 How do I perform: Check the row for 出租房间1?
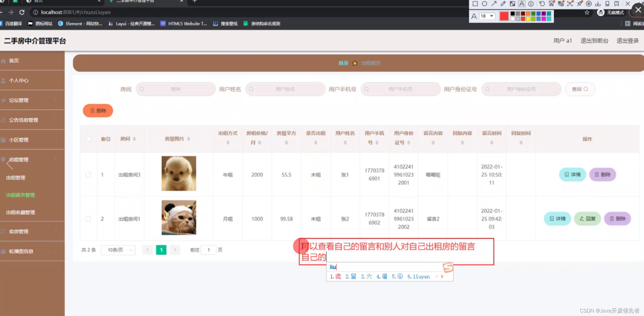coord(88,219)
